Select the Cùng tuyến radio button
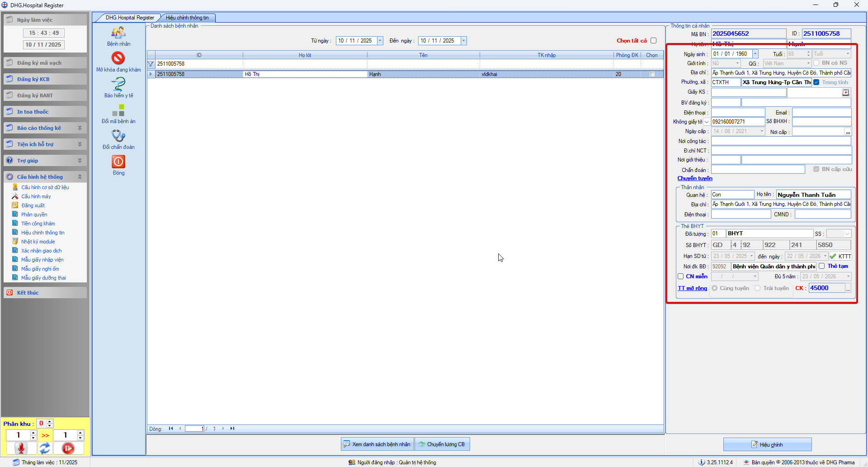 coord(714,288)
